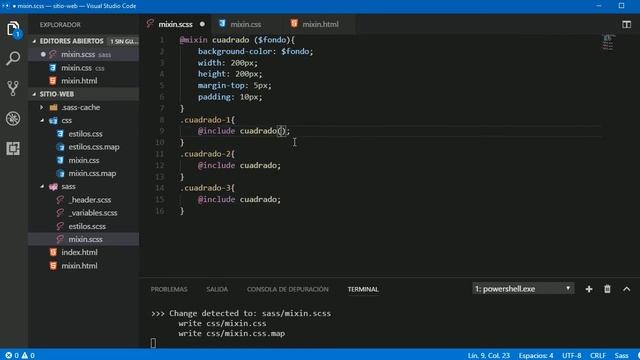Viewport: 640px width, 360px height.
Task: Click the editor minimap preview
Action: 608,42
